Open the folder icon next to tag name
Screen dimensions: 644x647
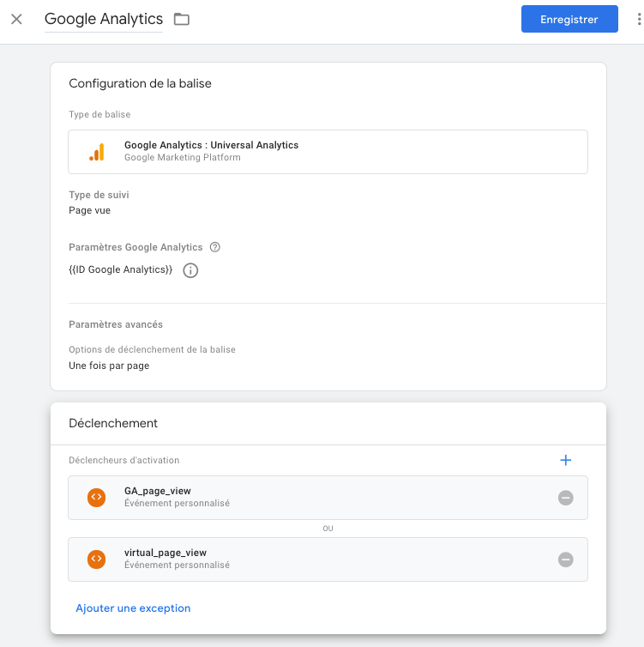[x=181, y=19]
